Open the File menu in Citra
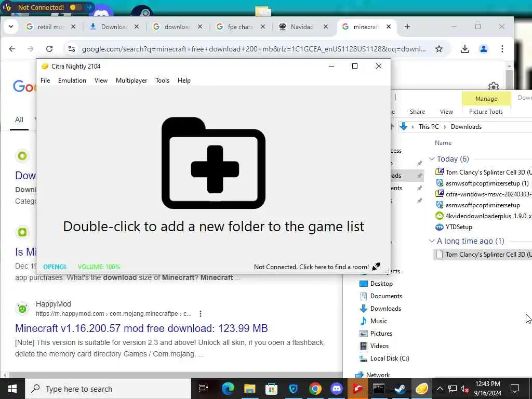 click(x=45, y=81)
